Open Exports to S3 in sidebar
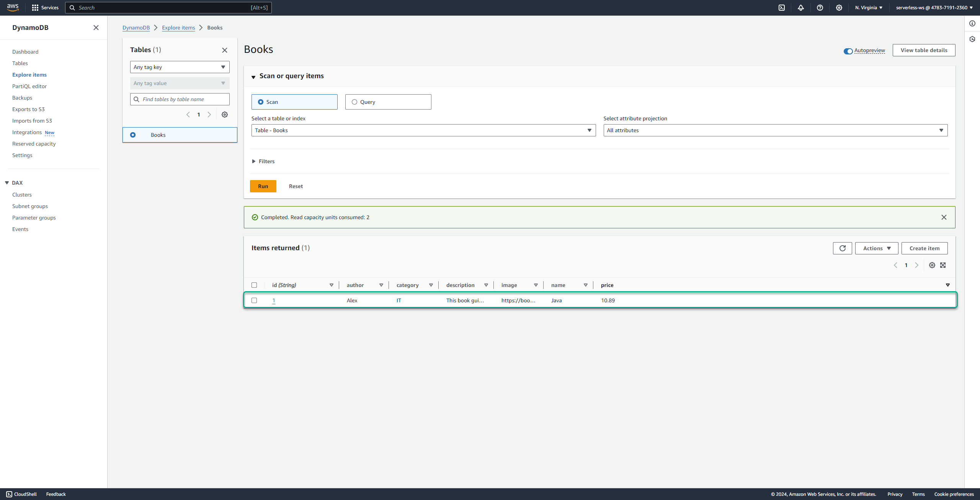 28,109
